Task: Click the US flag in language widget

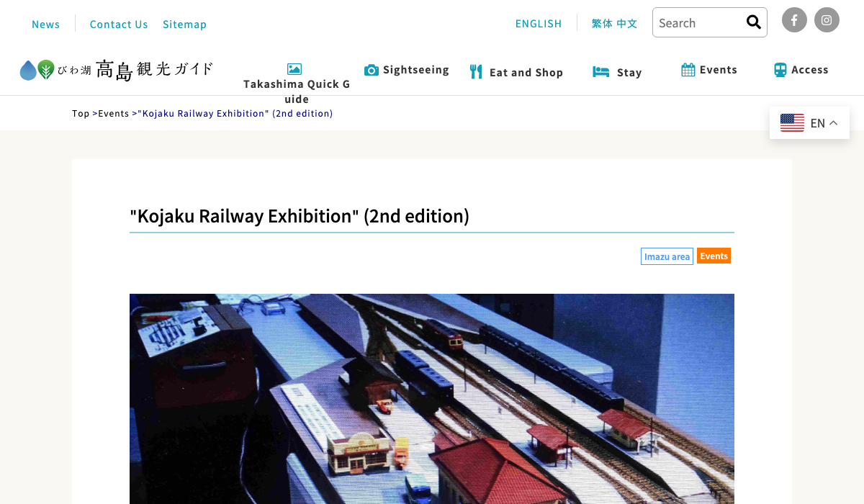Action: click(792, 123)
